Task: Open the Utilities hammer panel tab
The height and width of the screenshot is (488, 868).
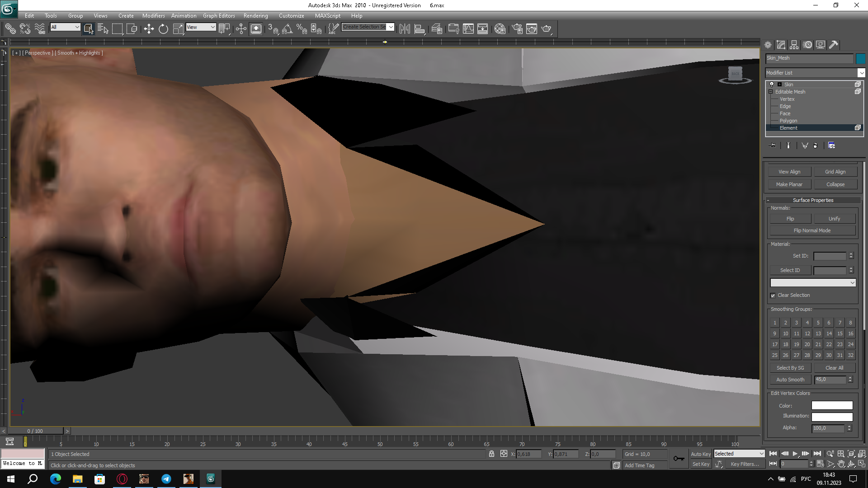Action: [x=834, y=45]
